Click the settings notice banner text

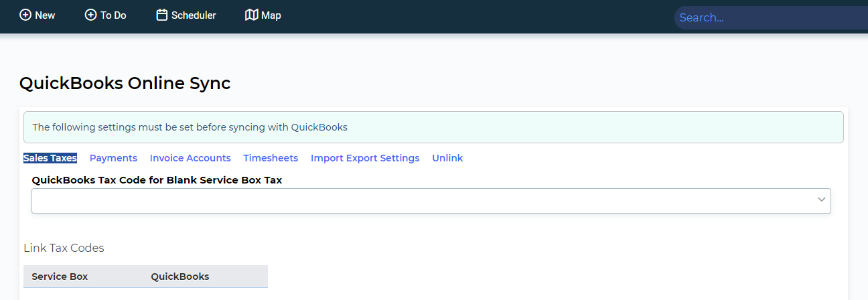click(x=190, y=127)
